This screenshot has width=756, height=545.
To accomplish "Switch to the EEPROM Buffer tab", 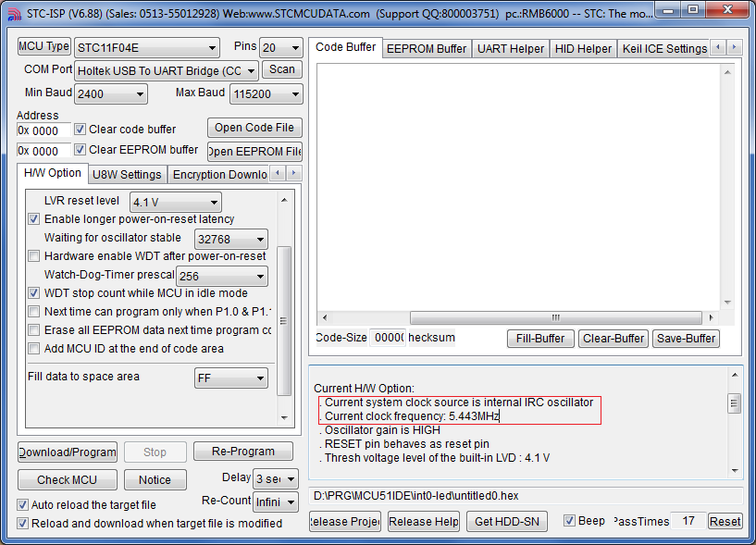I will tap(426, 48).
